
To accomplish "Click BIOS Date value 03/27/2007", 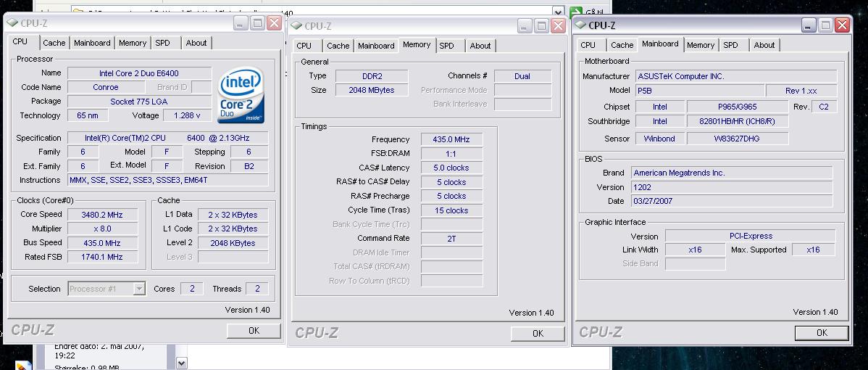I will click(731, 201).
